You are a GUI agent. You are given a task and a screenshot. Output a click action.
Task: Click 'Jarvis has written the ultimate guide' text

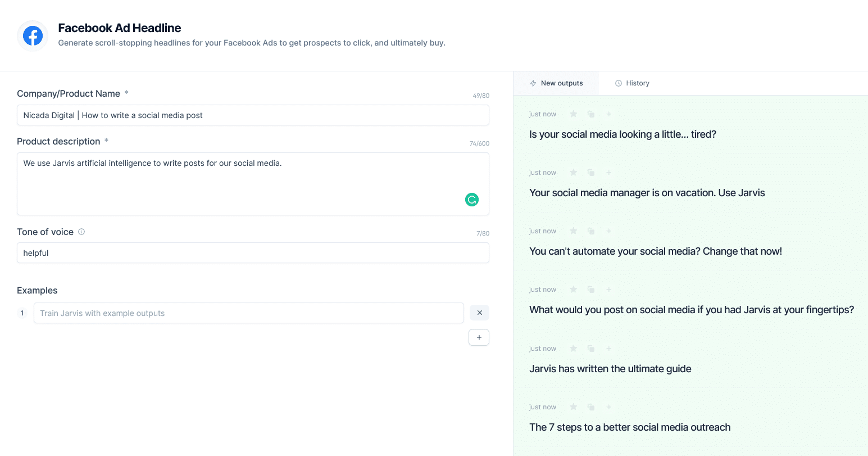[610, 369]
